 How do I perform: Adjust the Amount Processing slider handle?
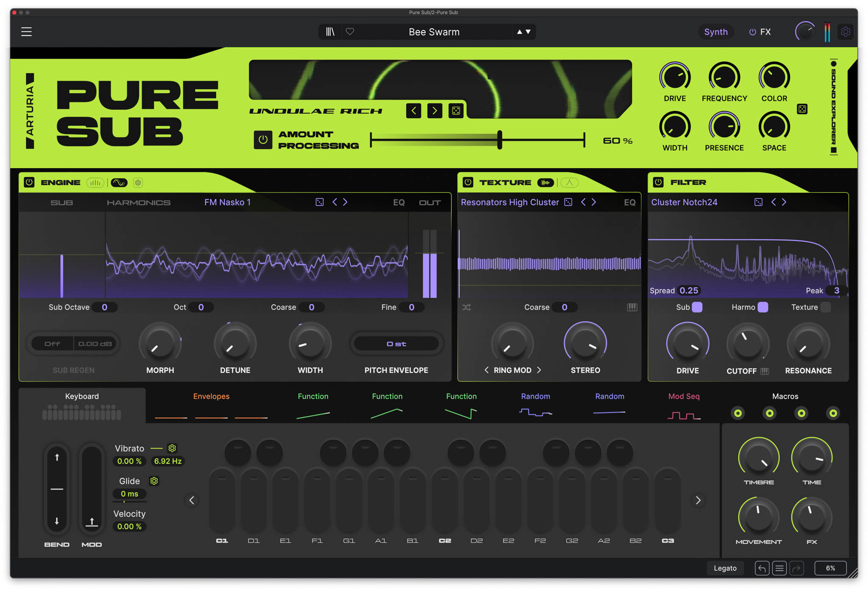tap(500, 140)
